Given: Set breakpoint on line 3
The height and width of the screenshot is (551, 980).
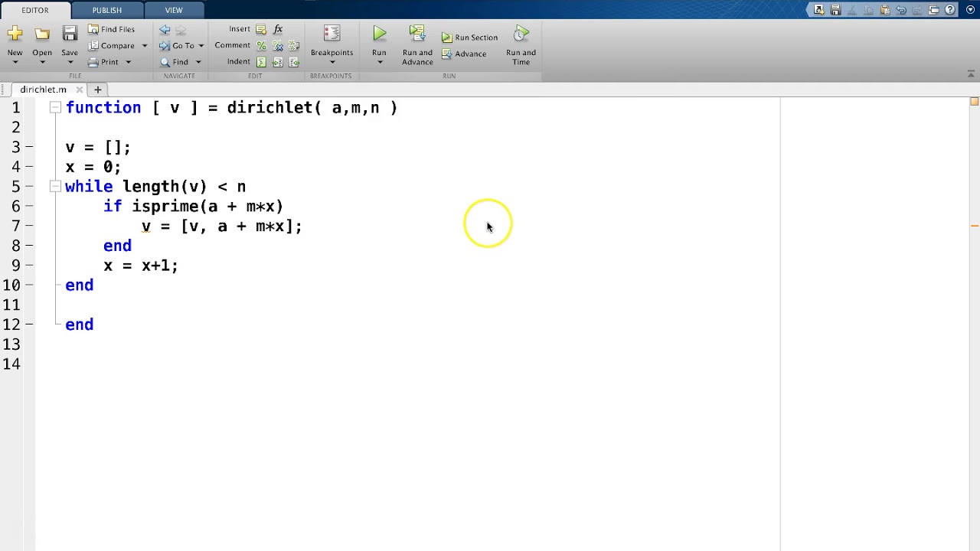Looking at the screenshot, I should (x=29, y=147).
